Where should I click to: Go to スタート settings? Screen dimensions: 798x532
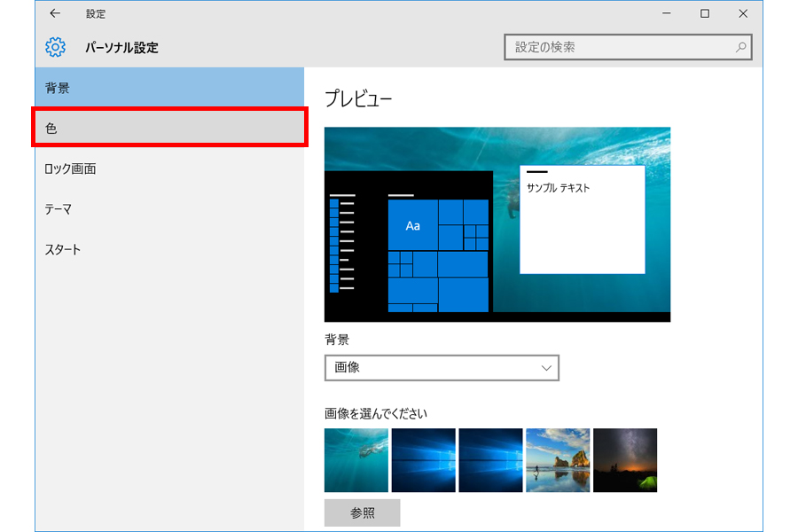[x=168, y=249]
